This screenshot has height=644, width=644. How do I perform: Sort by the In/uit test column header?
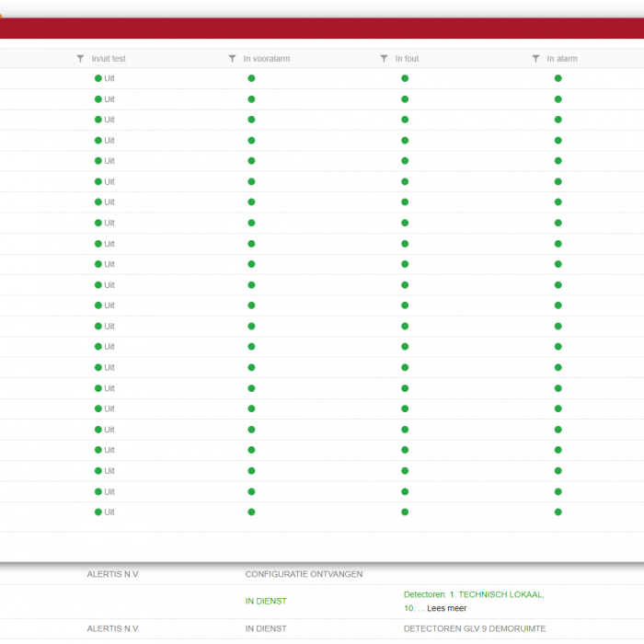(x=109, y=59)
